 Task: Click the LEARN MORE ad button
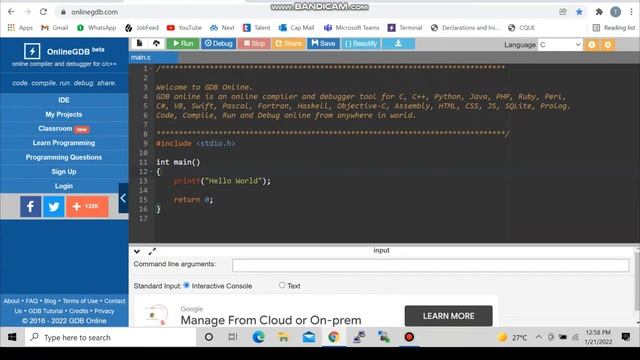(x=448, y=316)
